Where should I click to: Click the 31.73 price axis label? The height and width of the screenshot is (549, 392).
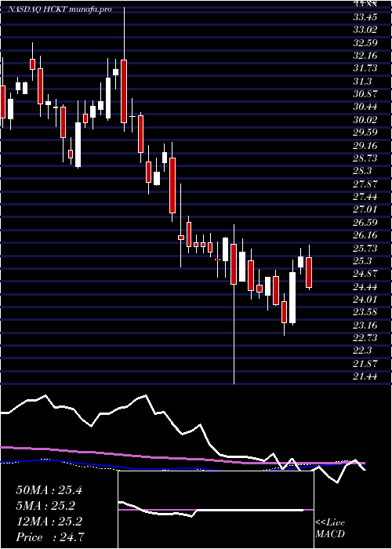point(365,68)
